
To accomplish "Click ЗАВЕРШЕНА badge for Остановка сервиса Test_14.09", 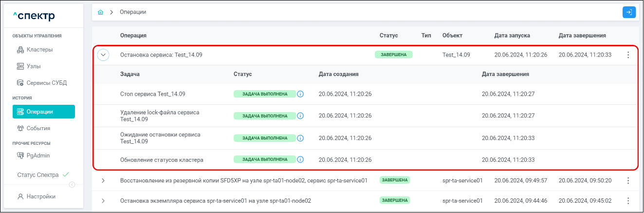I will 394,55.
